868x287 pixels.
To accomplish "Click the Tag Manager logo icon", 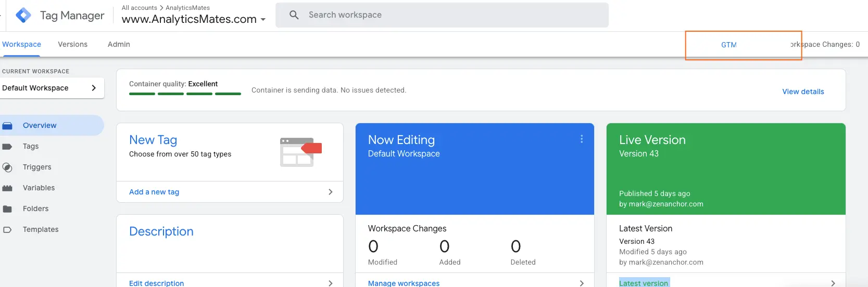I will [23, 15].
